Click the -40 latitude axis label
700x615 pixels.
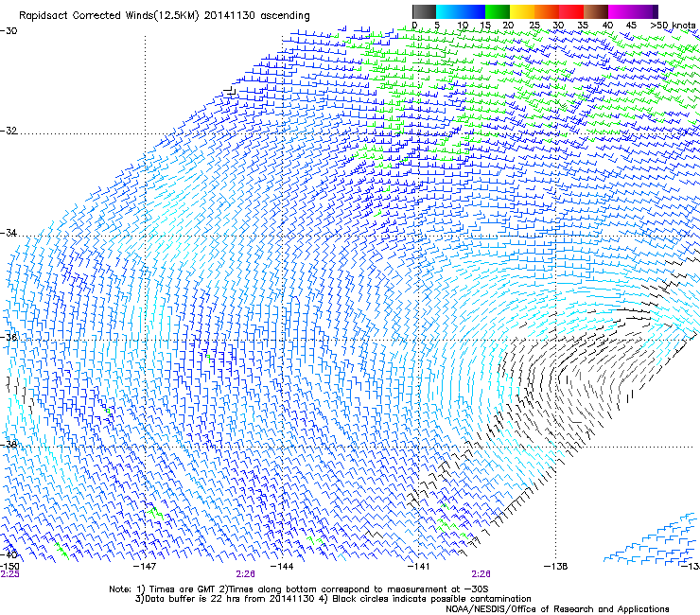9,554
